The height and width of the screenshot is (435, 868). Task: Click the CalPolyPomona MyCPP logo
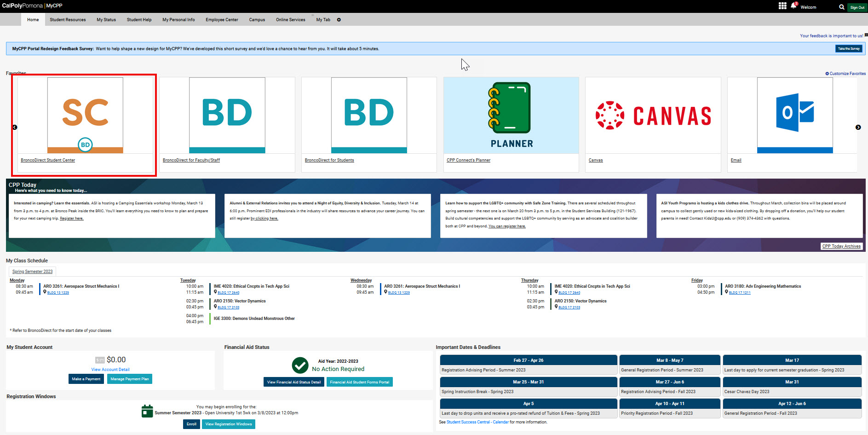(32, 6)
